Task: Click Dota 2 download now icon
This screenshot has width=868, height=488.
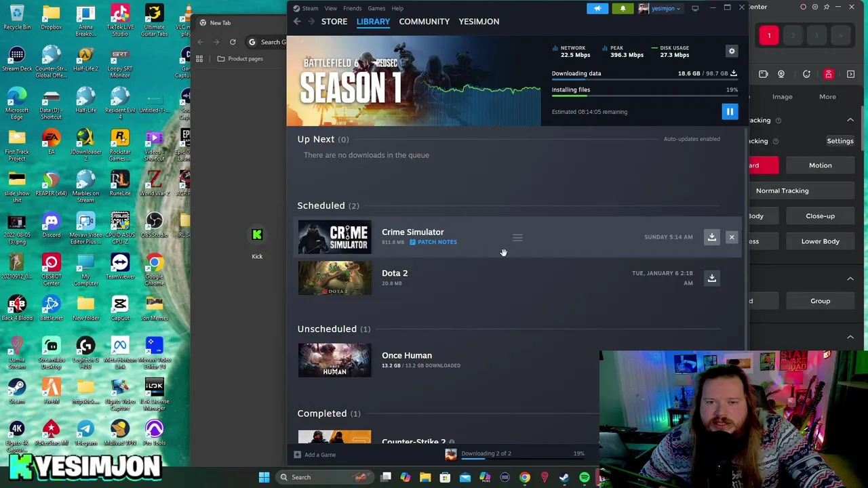Action: (712, 278)
